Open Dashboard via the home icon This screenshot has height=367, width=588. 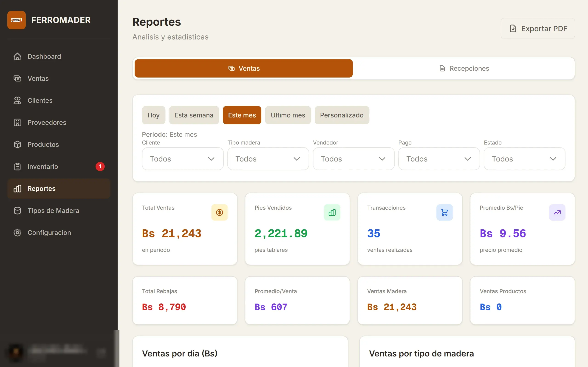17,56
